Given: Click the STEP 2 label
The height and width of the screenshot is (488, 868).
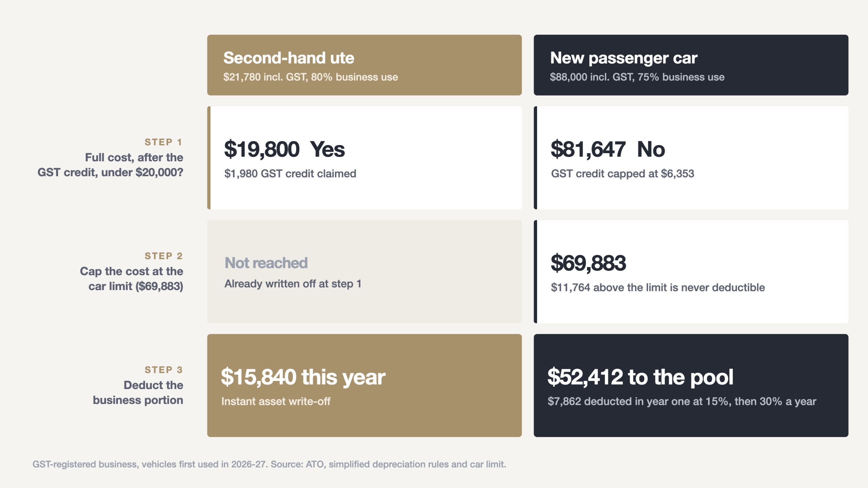Looking at the screenshot, I should point(164,256).
